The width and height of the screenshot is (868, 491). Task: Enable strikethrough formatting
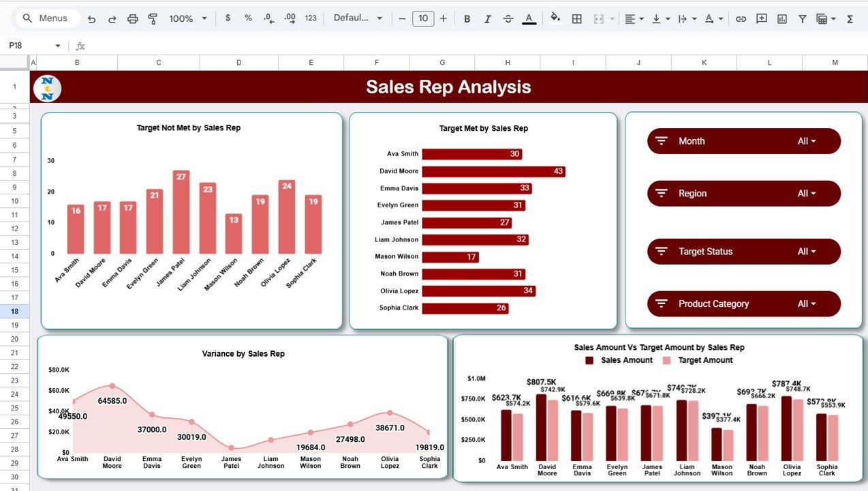[x=508, y=18]
